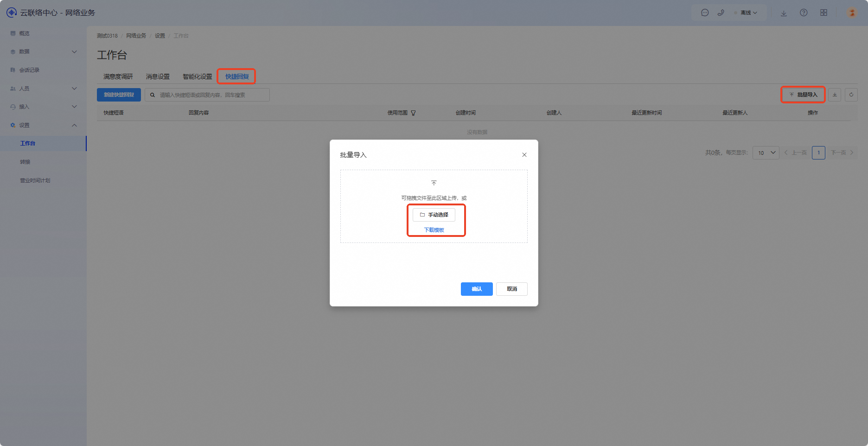Click 测试0318 breadcrumb link
Screen dimensions: 868x446
pyautogui.click(x=107, y=36)
